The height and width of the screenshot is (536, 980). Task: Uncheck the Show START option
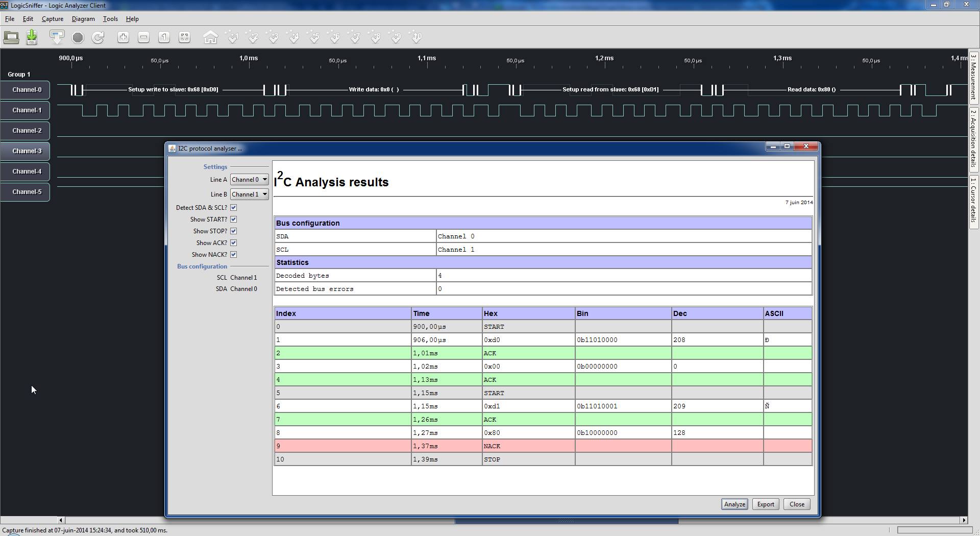233,220
